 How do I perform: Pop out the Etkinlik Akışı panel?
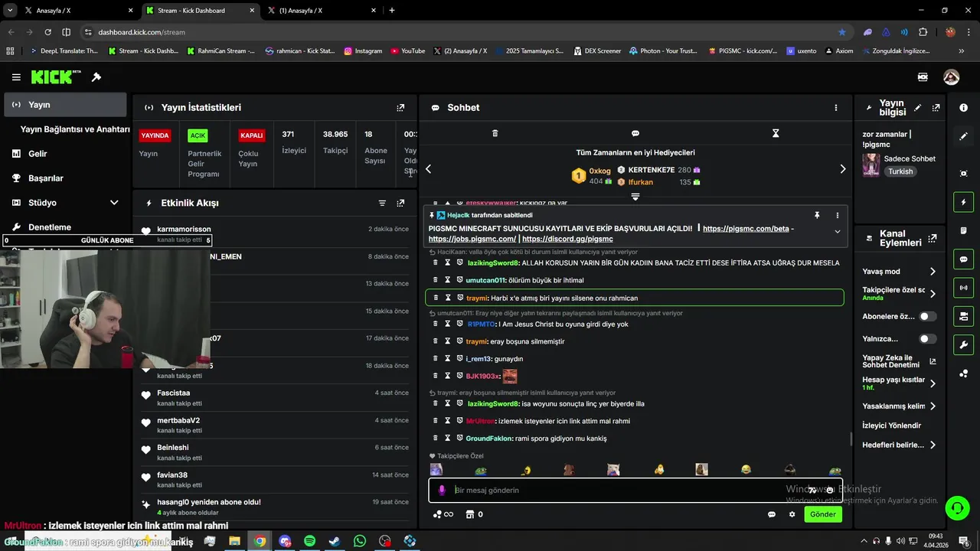(x=400, y=203)
